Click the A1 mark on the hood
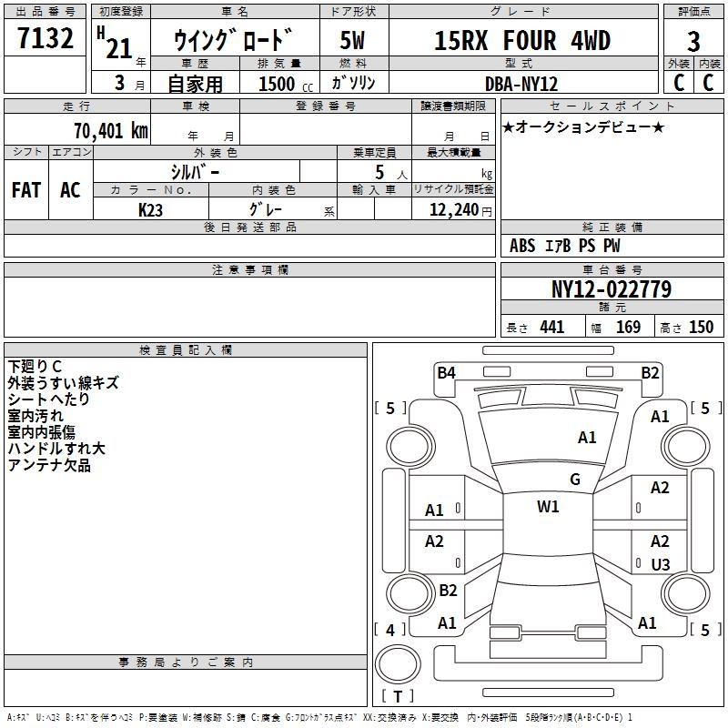 [x=587, y=438]
